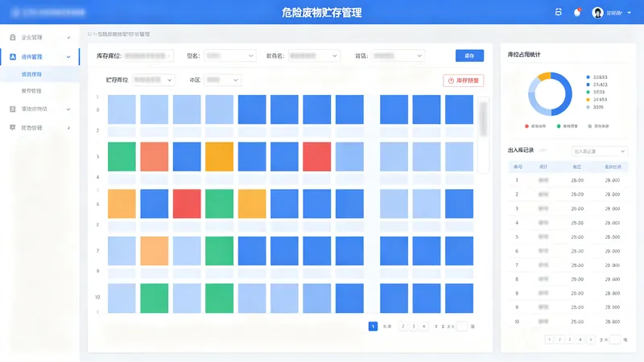Go to page 4 of the records table pagination
Viewport: 644px width, 362px height.
580,339
